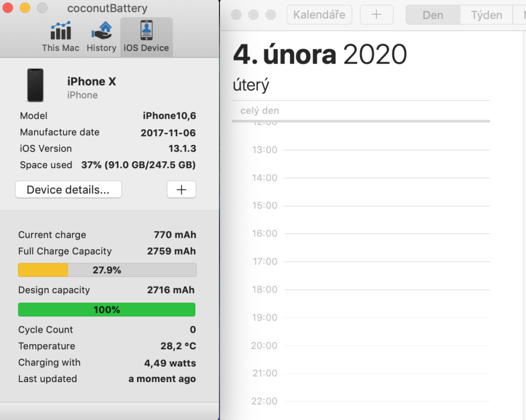
Task: Click the green design capacity bar
Action: pyautogui.click(x=107, y=310)
